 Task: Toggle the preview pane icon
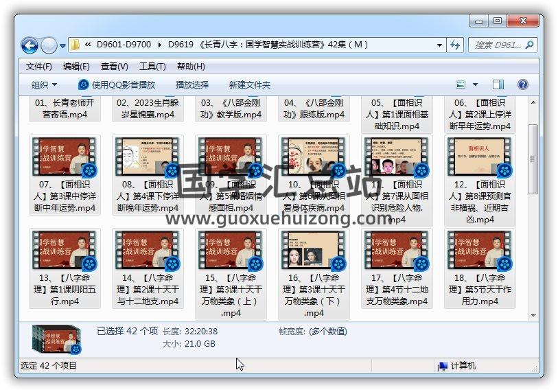click(498, 84)
